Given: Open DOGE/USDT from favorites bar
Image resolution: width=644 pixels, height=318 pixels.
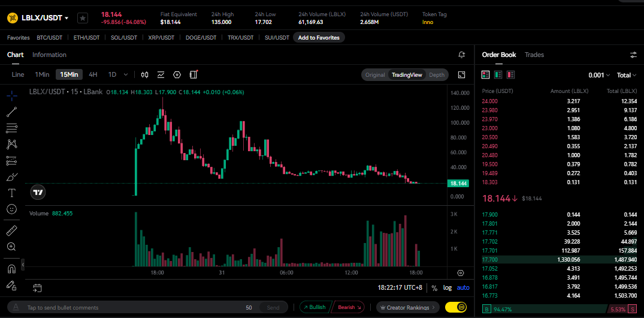Looking at the screenshot, I should [201, 37].
